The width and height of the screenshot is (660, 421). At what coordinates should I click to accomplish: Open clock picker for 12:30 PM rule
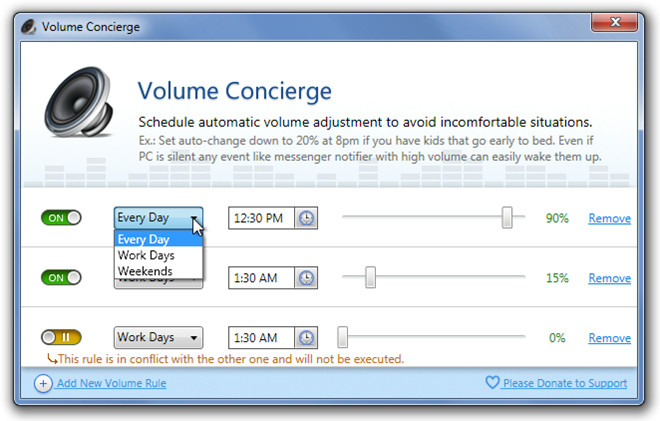(x=306, y=218)
